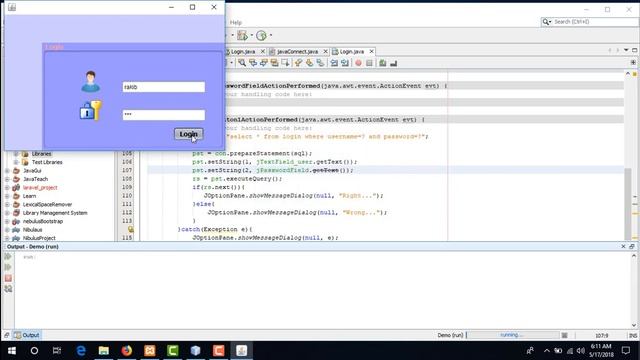Click the Output settings icon below stop
The image size is (640, 360).
(x=8, y=289)
